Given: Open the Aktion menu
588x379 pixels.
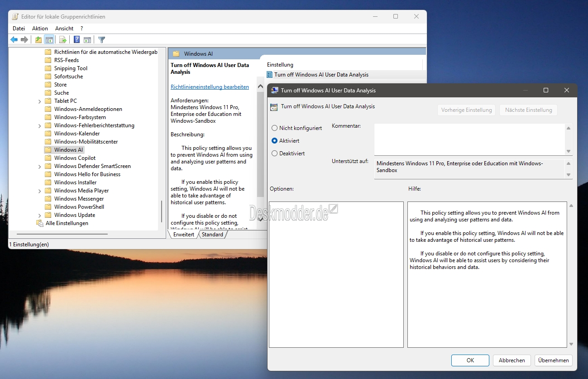Looking at the screenshot, I should (40, 29).
